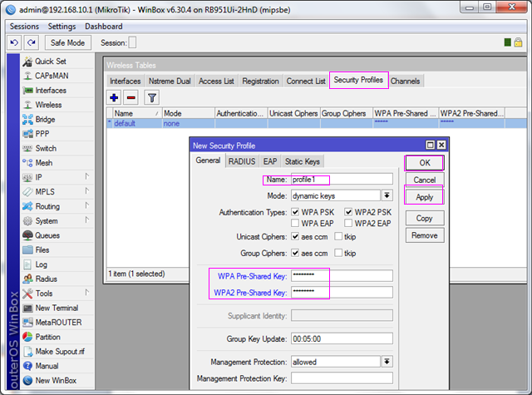Click the Cancel button
The height and width of the screenshot is (395, 532).
[x=425, y=180]
